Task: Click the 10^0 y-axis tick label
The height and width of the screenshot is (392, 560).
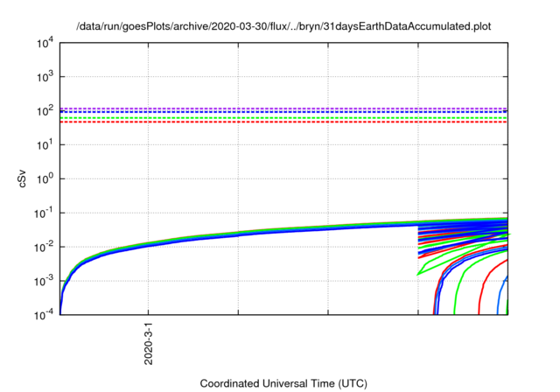Action: (x=45, y=178)
